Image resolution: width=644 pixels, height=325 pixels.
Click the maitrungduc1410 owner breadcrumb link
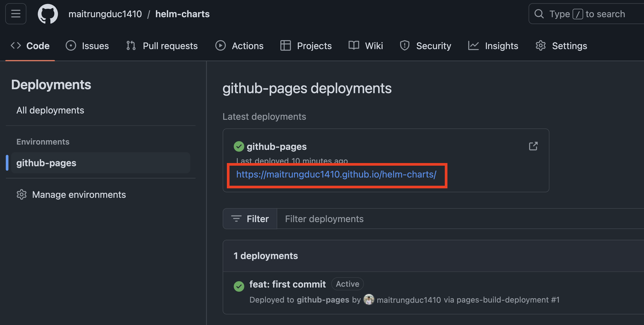(105, 14)
